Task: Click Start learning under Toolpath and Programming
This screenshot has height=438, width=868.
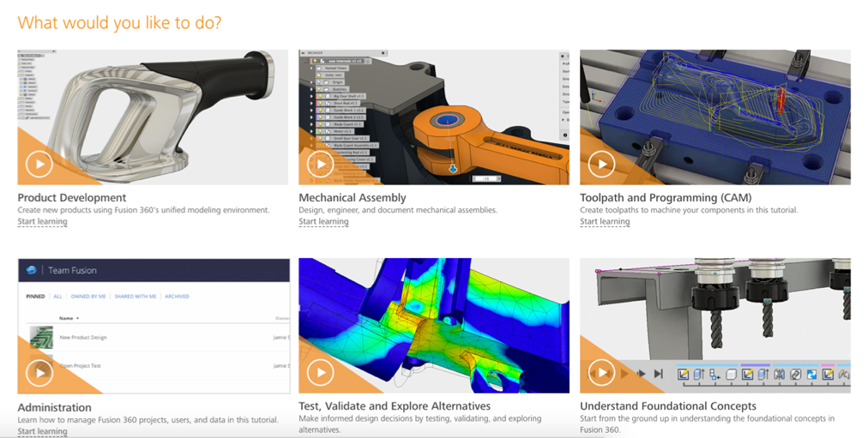Action: click(x=605, y=221)
